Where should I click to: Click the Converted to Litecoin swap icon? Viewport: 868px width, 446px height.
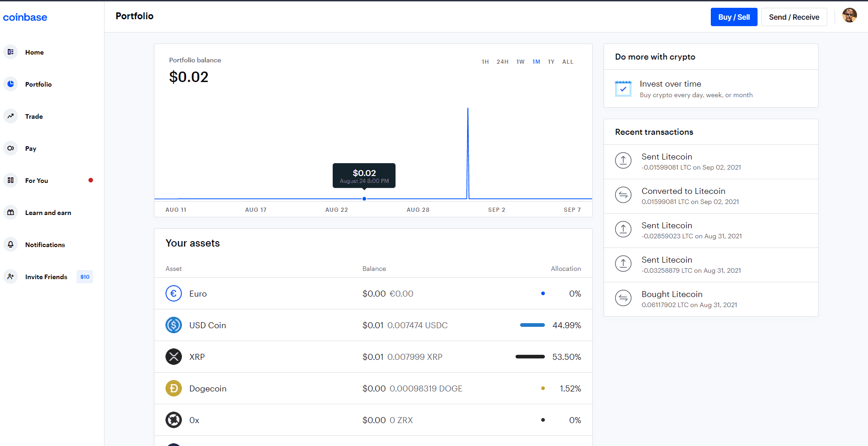[x=623, y=195]
